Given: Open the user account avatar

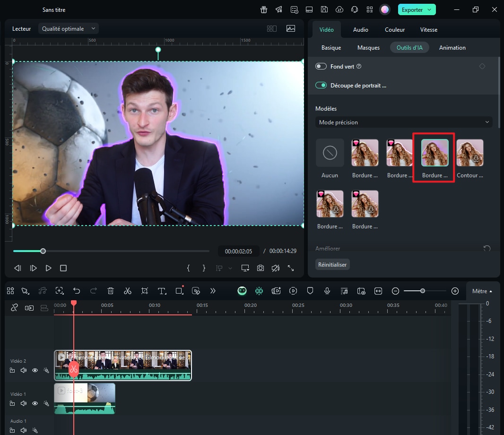Looking at the screenshot, I should pyautogui.click(x=385, y=9).
